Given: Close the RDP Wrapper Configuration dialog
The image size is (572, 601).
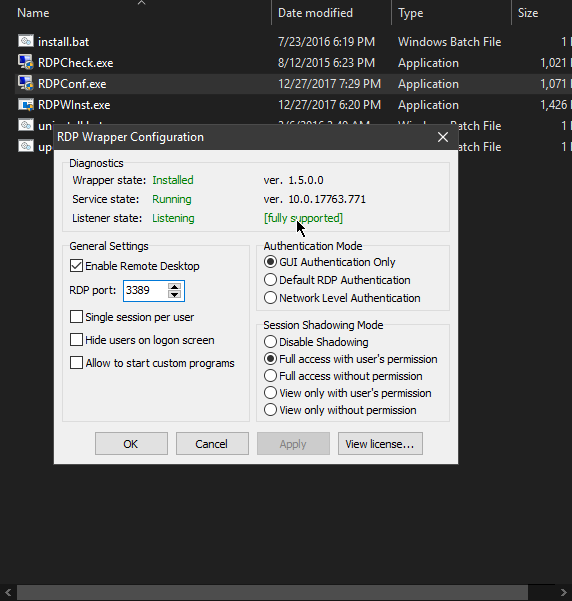Looking at the screenshot, I should (x=443, y=137).
